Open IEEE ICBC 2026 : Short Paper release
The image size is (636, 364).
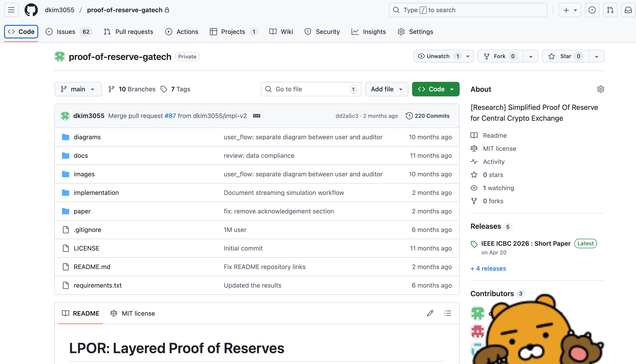[526, 243]
